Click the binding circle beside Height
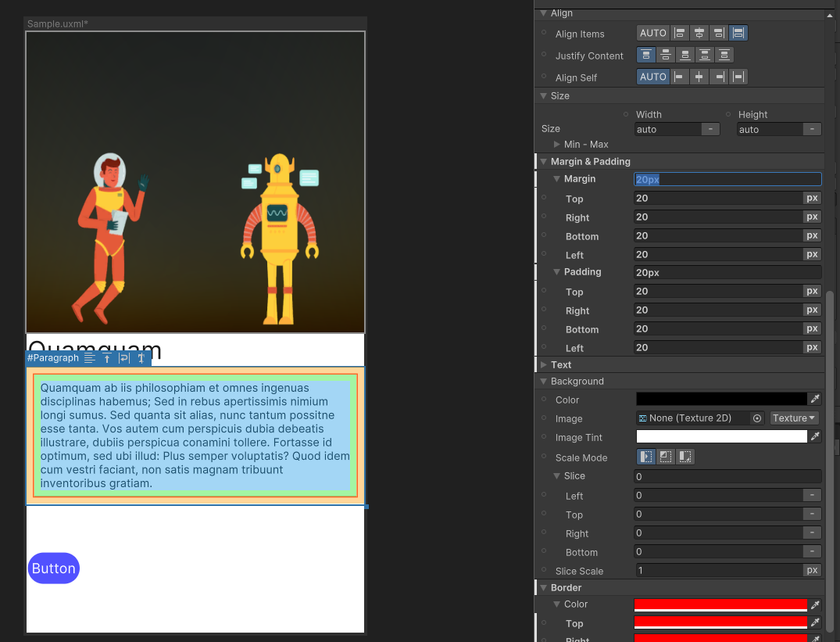The height and width of the screenshot is (642, 840). [x=728, y=114]
